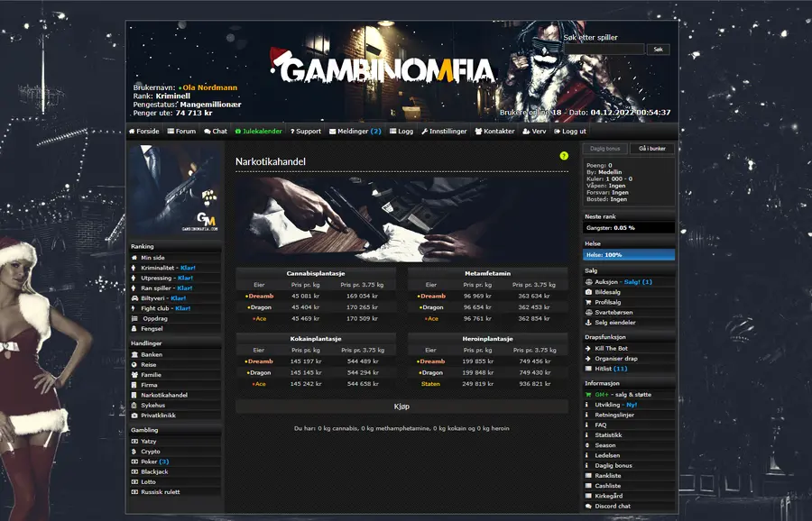The width and height of the screenshot is (812, 521).
Task: Open Innstillinger in the navigation bar
Action: point(444,132)
